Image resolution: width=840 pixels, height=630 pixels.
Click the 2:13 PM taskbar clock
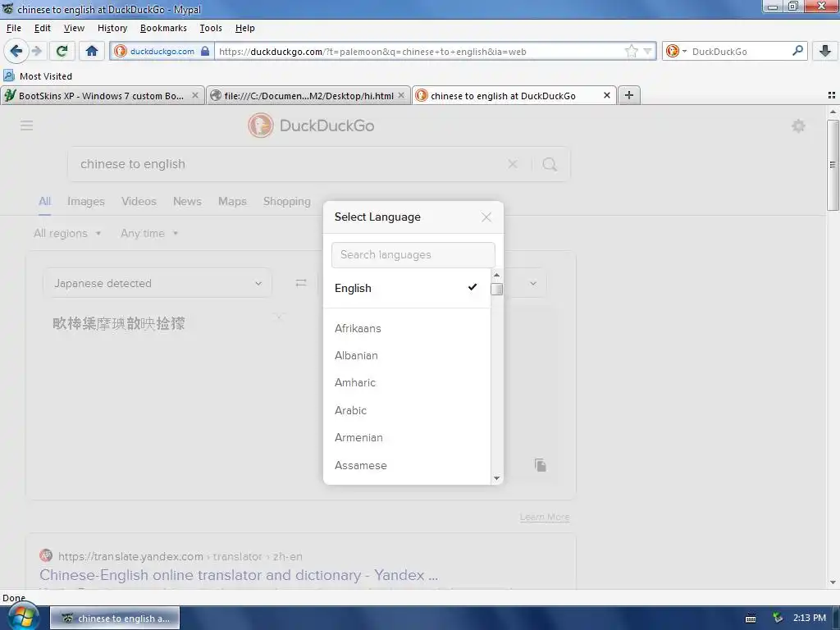tap(809, 618)
